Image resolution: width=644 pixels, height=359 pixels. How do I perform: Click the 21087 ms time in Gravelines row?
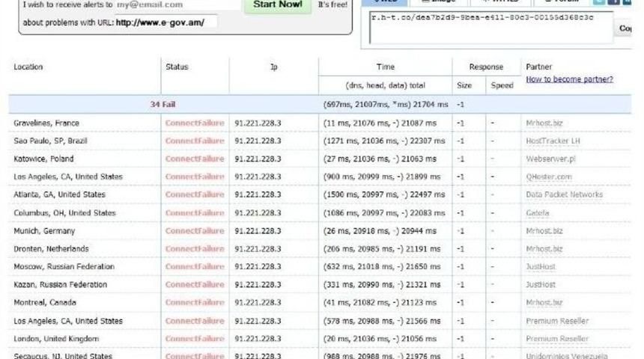(x=419, y=123)
